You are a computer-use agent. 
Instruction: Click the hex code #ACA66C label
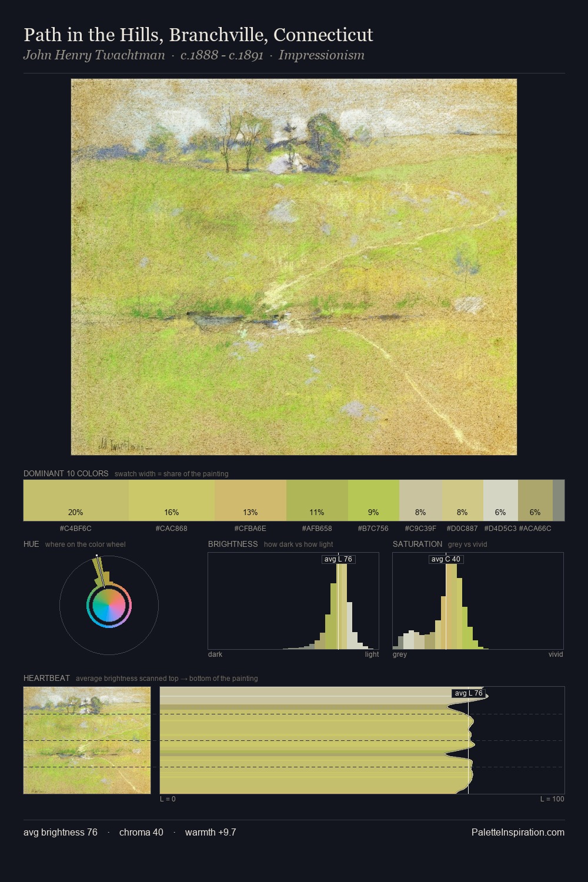535,529
